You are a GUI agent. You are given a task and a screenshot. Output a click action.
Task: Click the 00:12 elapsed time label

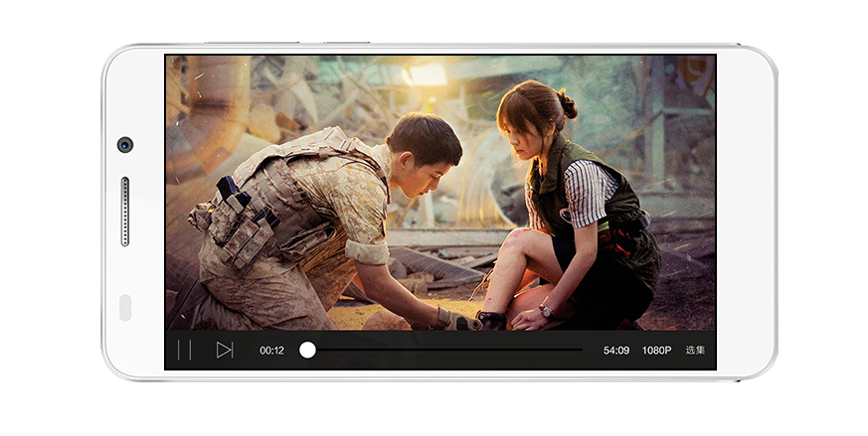click(x=271, y=351)
